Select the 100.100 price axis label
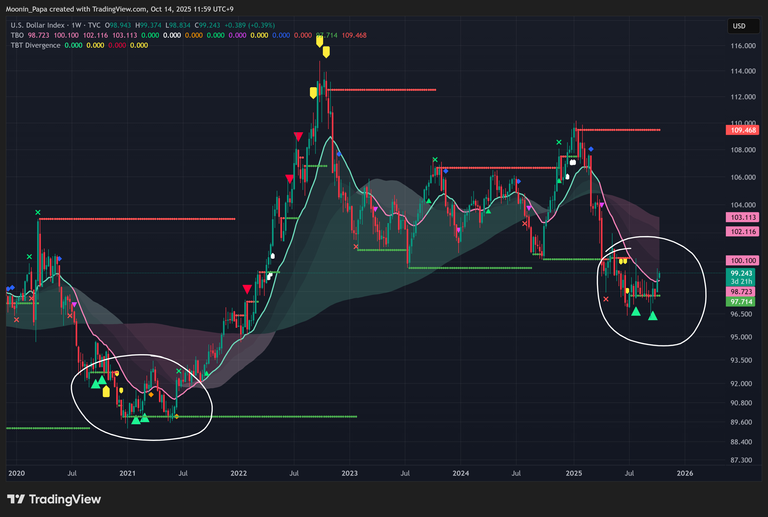This screenshot has width=768, height=517. click(742, 260)
